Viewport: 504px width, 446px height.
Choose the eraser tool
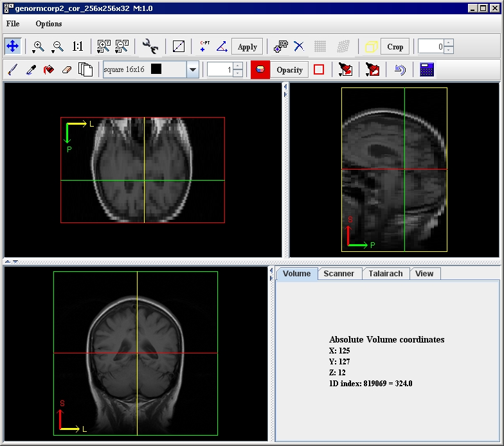tap(66, 69)
